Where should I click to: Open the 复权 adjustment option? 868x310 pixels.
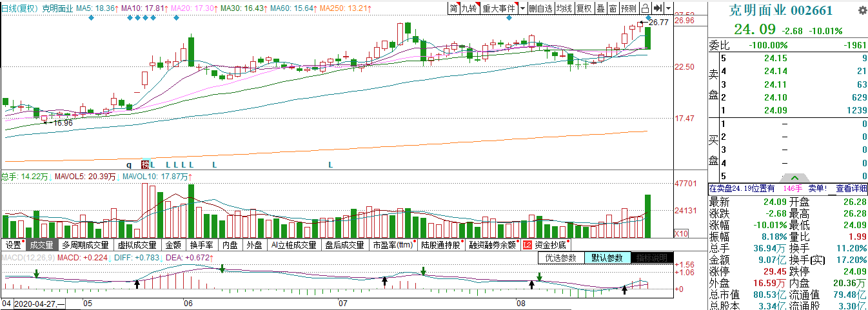click(584, 8)
